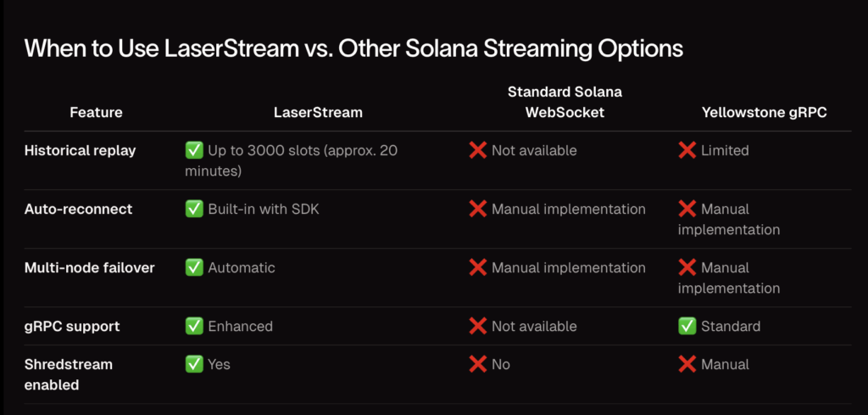
Task: Click the green check icon next to Yes
Action: (x=194, y=364)
